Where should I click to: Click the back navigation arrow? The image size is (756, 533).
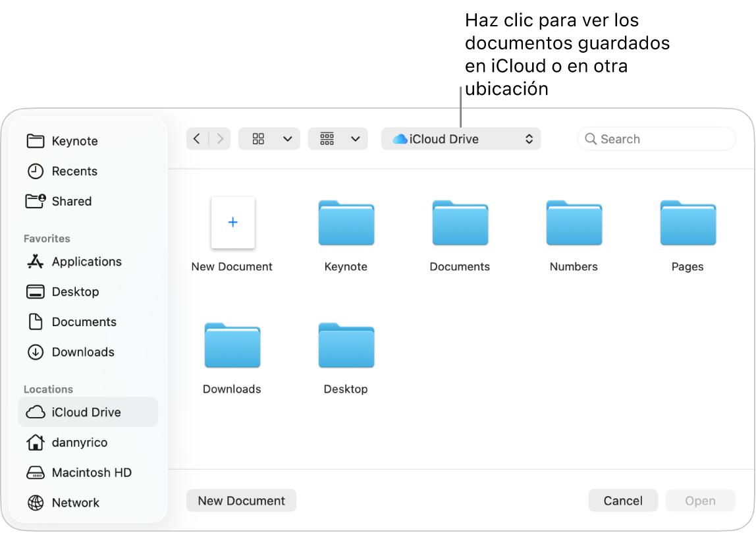197,138
